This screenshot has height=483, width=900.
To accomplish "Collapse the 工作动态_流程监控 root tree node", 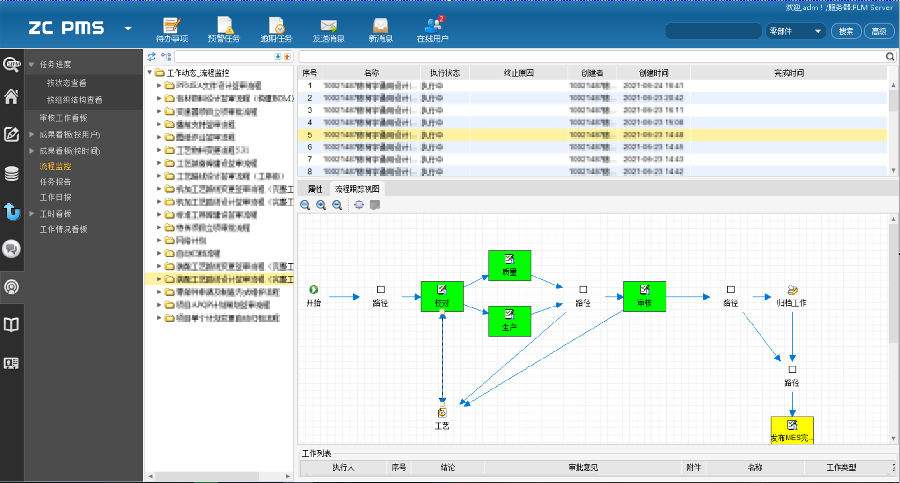I will tap(150, 73).
